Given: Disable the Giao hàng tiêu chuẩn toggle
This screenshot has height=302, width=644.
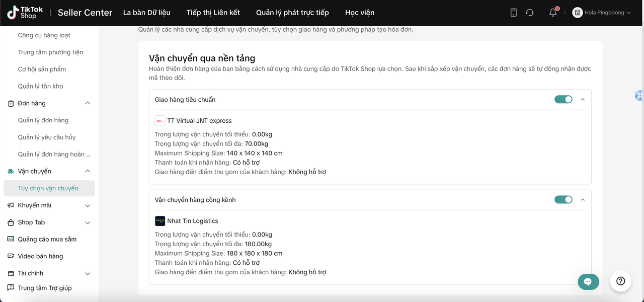Looking at the screenshot, I should [x=563, y=100].
